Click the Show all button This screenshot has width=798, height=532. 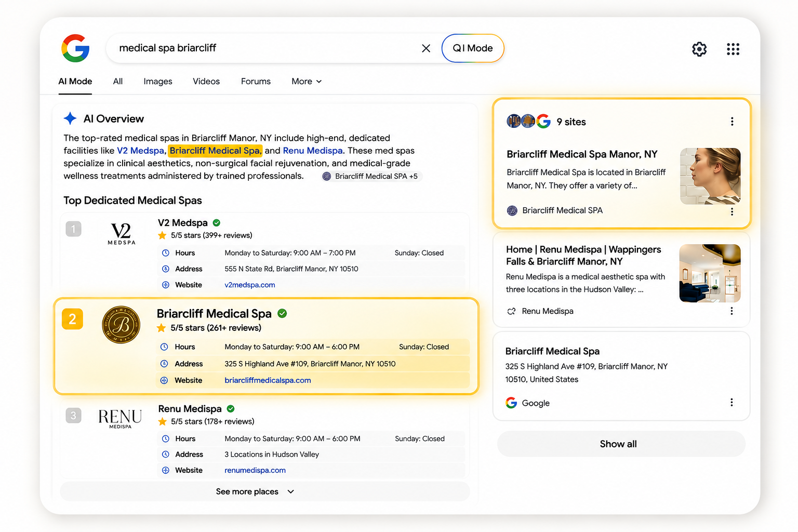[x=621, y=444]
